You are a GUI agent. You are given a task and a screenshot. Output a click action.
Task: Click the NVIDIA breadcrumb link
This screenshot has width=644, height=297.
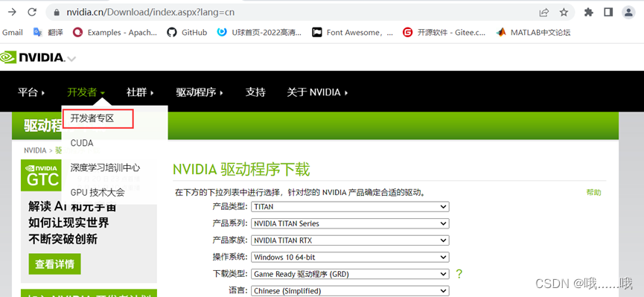point(35,150)
